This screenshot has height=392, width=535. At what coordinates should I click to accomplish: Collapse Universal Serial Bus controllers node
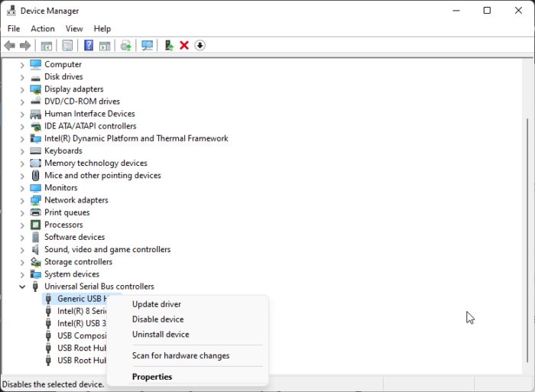click(22, 287)
